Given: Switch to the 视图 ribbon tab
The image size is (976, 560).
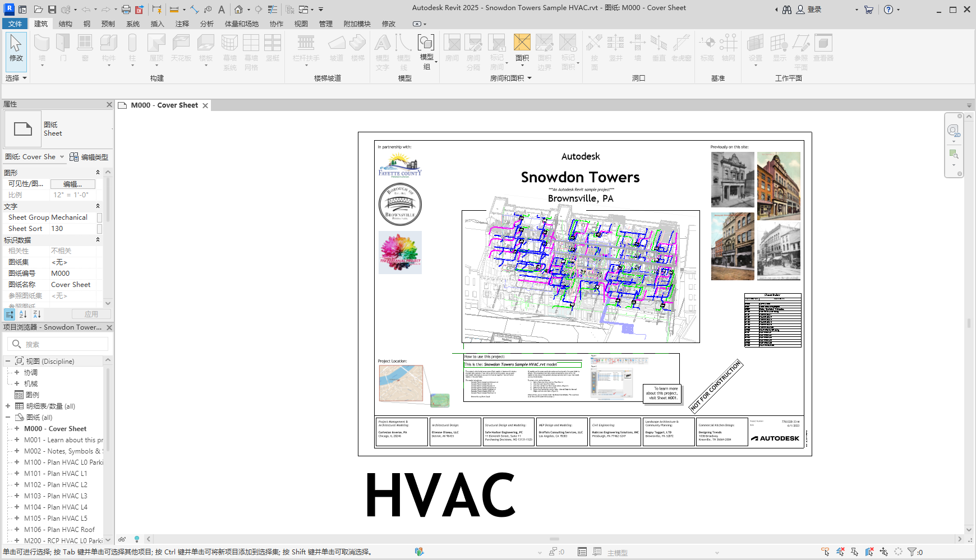Looking at the screenshot, I should click(x=301, y=24).
